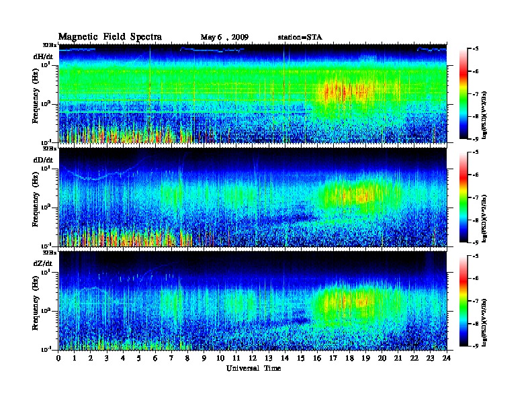Click hour "20" on the Universal Time axis
The image size is (532, 411).
382,358
